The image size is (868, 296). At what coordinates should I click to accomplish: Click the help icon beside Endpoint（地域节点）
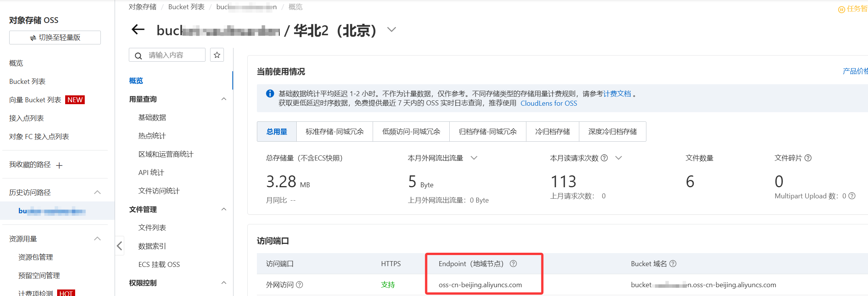[x=513, y=263]
